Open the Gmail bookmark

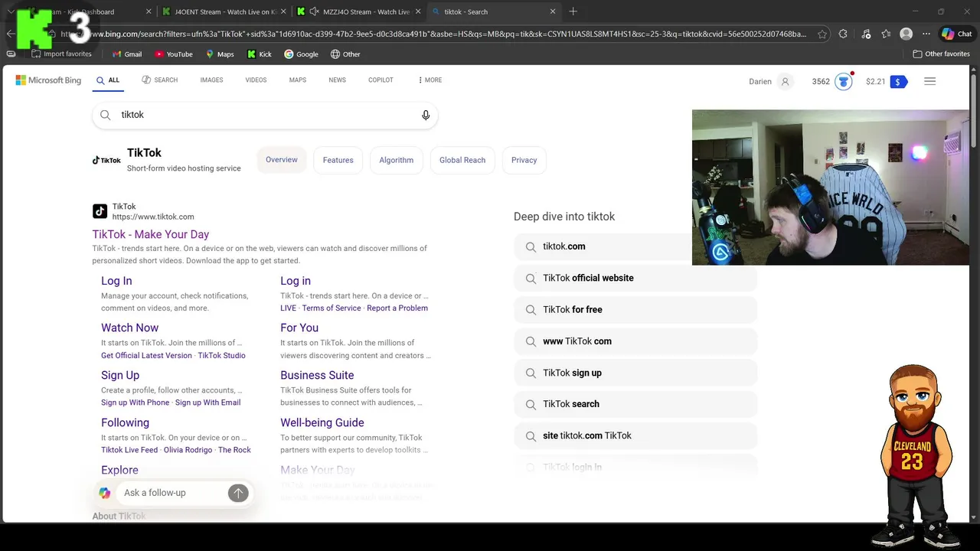tap(127, 54)
